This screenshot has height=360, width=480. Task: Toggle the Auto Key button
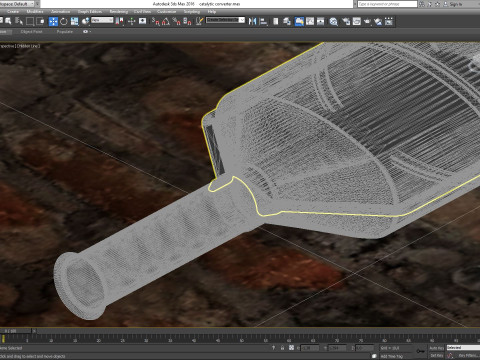coord(436,348)
